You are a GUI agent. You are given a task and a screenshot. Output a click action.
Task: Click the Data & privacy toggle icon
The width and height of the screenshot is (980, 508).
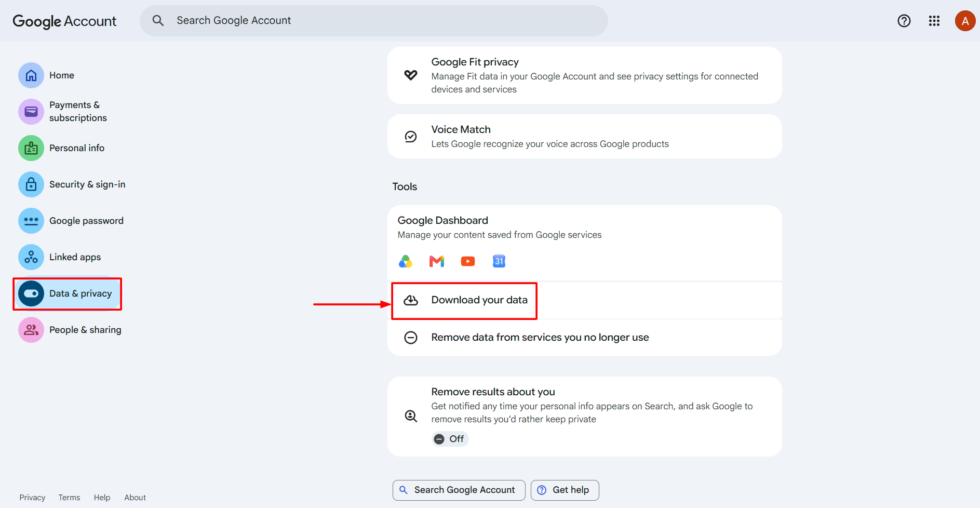[x=31, y=293]
